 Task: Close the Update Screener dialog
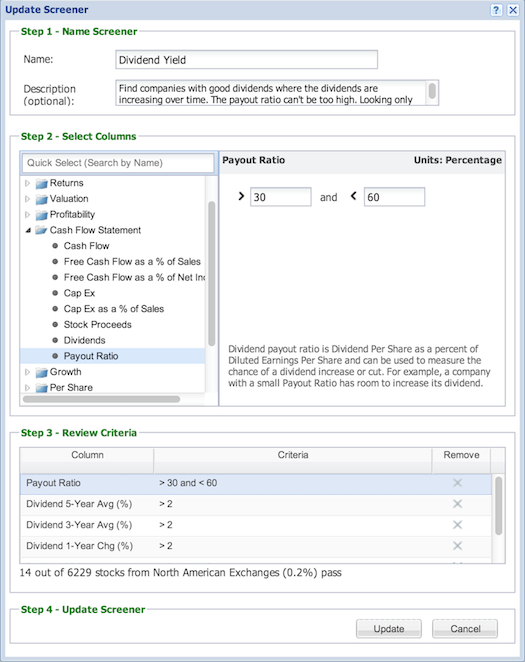[513, 10]
